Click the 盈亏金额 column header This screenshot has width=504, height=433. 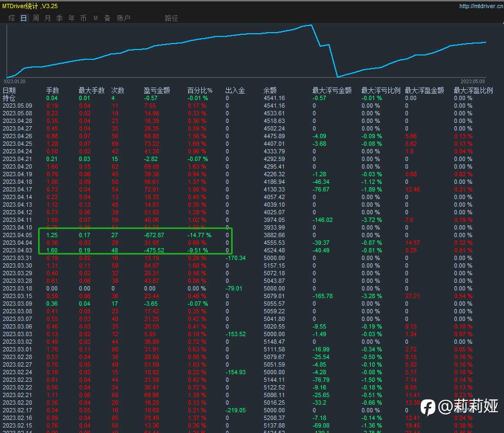click(x=157, y=90)
